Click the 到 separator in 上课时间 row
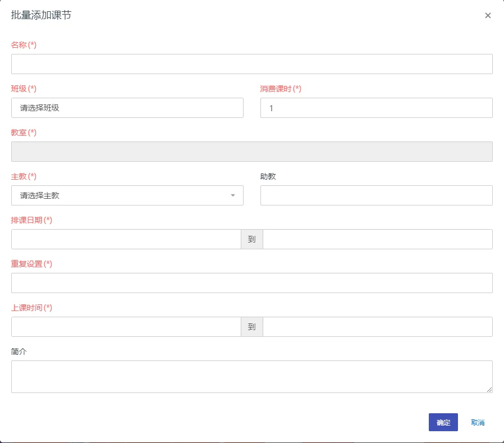The height and width of the screenshot is (443, 504). 251,327
